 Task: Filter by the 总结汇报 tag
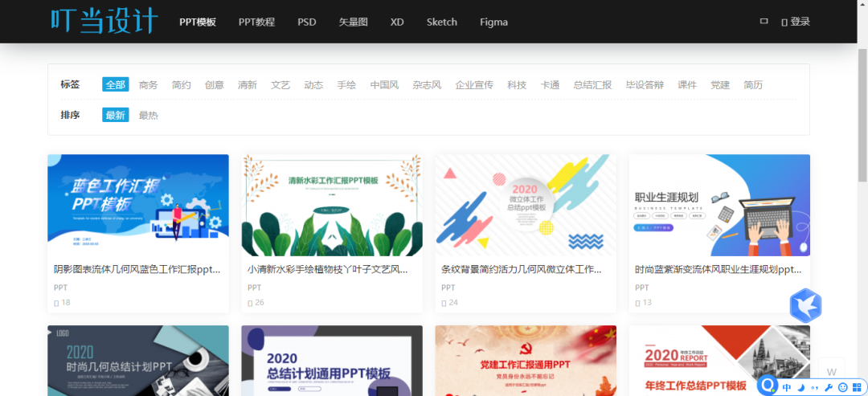click(592, 84)
